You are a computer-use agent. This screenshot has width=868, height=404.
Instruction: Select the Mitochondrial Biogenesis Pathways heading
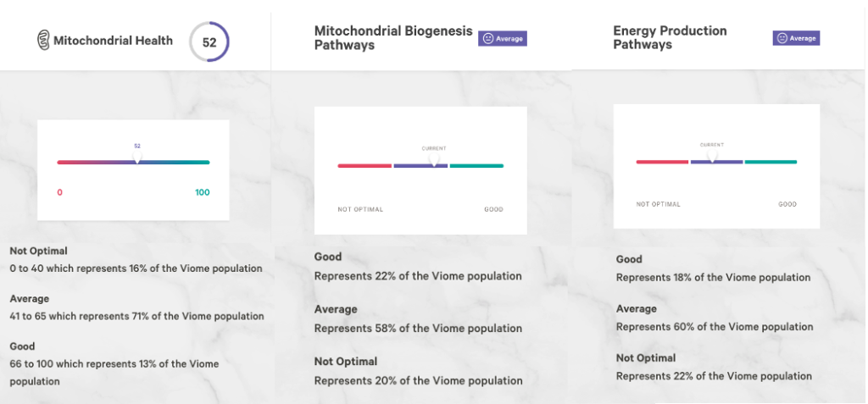click(393, 37)
